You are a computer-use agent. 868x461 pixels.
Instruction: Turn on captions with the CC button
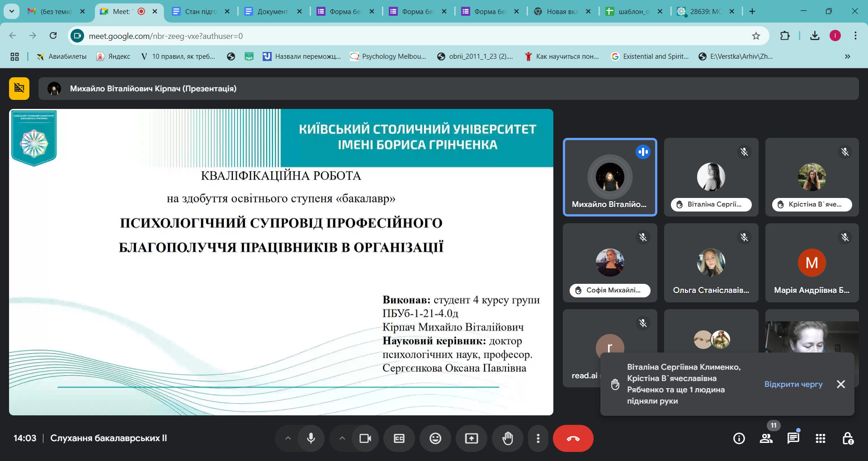tap(399, 438)
